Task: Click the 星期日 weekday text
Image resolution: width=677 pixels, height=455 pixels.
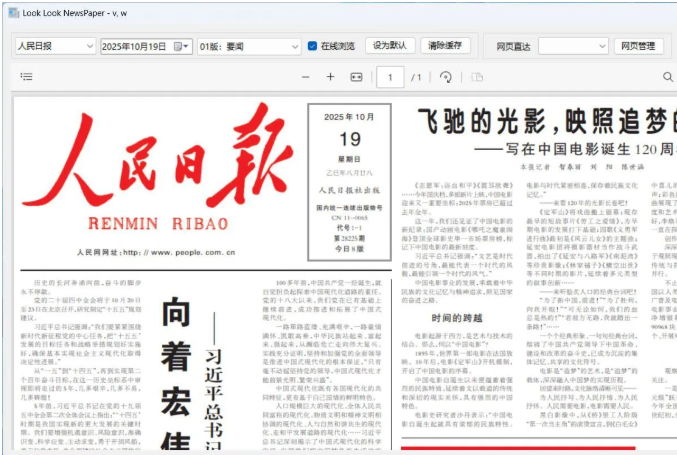Action: click(x=349, y=159)
